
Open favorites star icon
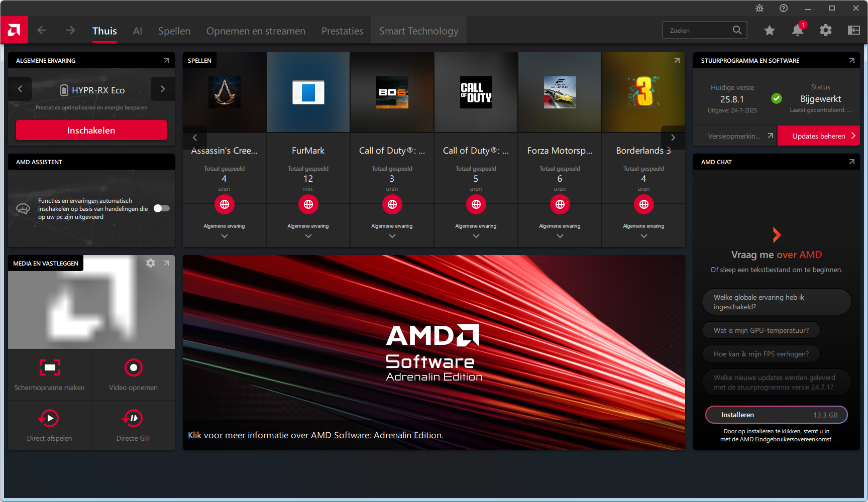[x=769, y=30]
